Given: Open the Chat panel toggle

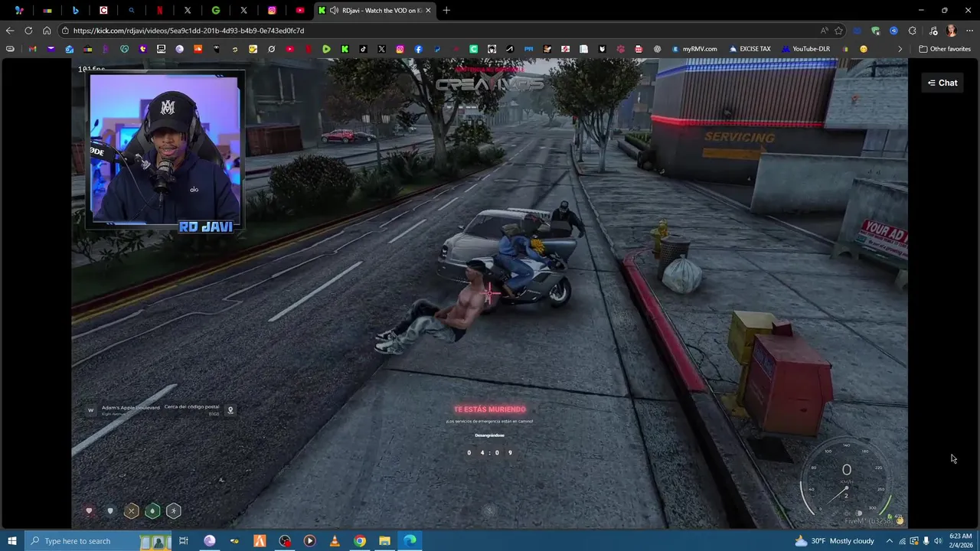Looking at the screenshot, I should pyautogui.click(x=942, y=83).
